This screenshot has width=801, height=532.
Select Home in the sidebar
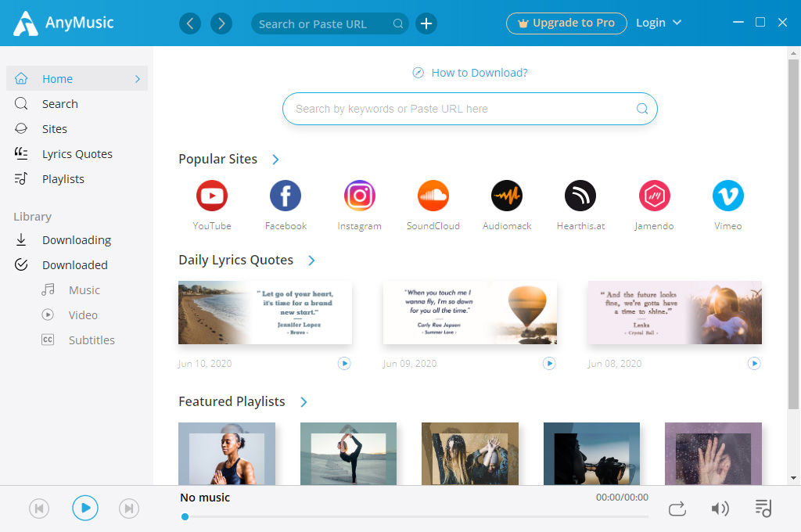click(77, 79)
